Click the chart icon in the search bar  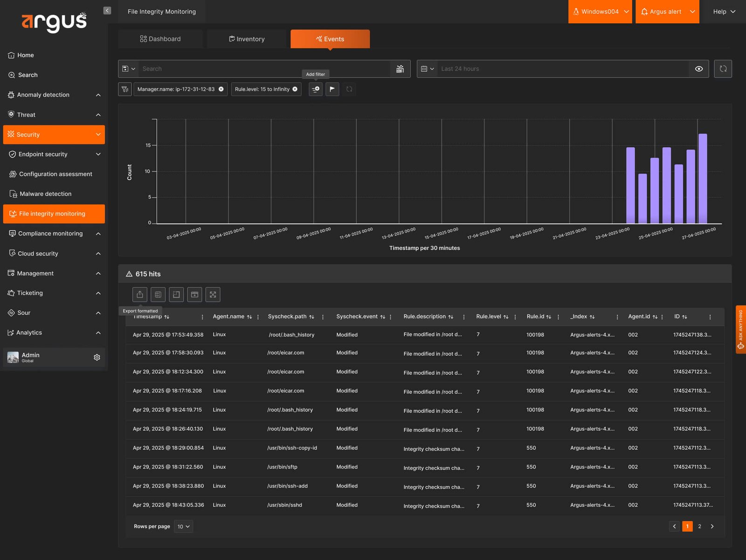click(400, 69)
